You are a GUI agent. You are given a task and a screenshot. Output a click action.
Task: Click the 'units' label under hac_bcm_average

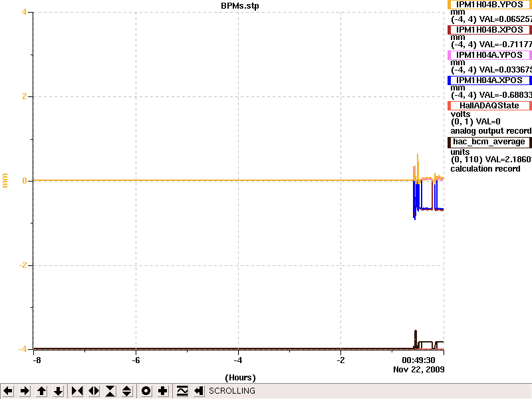[460, 152]
